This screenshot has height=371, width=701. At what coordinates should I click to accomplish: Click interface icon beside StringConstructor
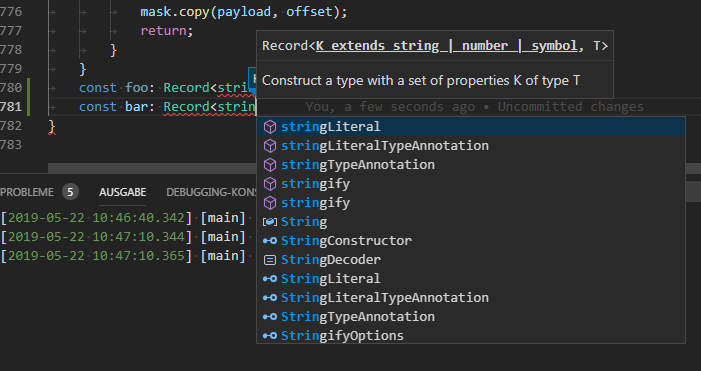tap(270, 241)
